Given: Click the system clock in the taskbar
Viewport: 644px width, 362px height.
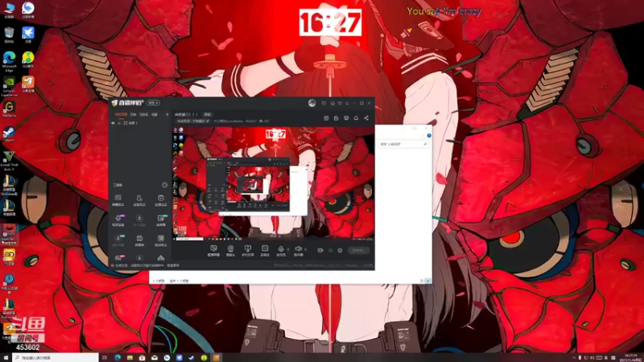Looking at the screenshot, I should [630, 358].
